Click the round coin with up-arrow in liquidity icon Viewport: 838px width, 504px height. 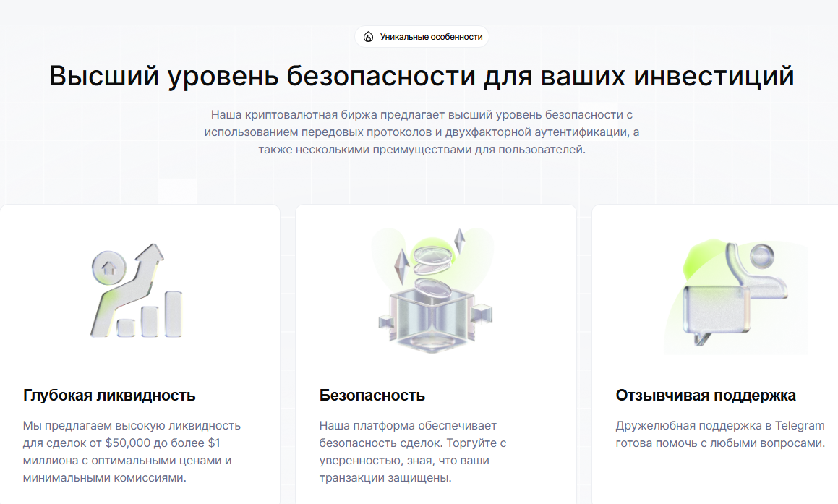(x=109, y=266)
